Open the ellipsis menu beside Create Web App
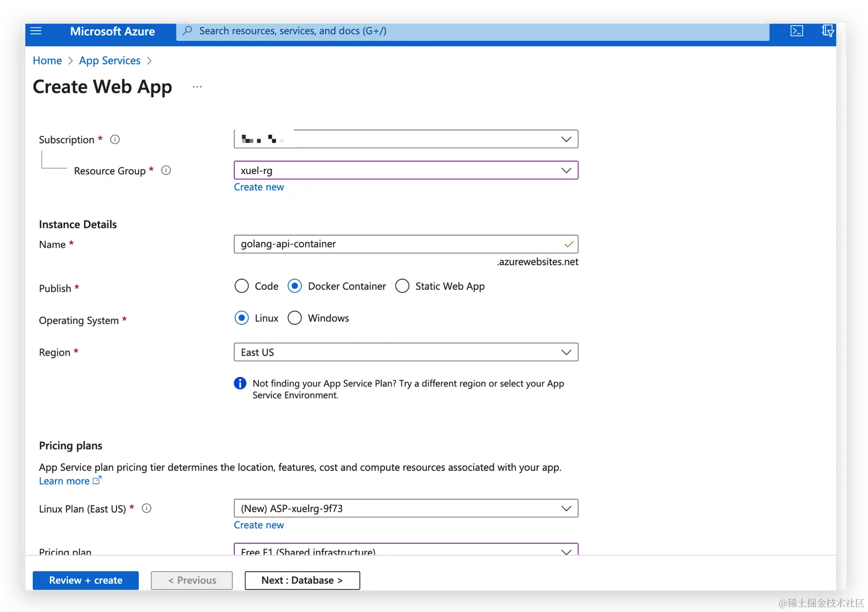The image size is (868, 612). tap(197, 87)
